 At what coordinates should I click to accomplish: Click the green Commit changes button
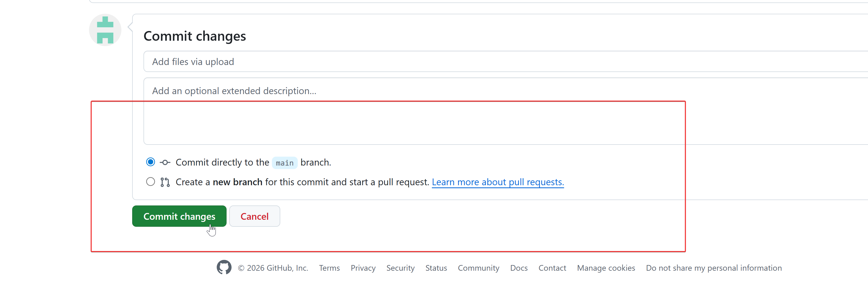coord(179,216)
